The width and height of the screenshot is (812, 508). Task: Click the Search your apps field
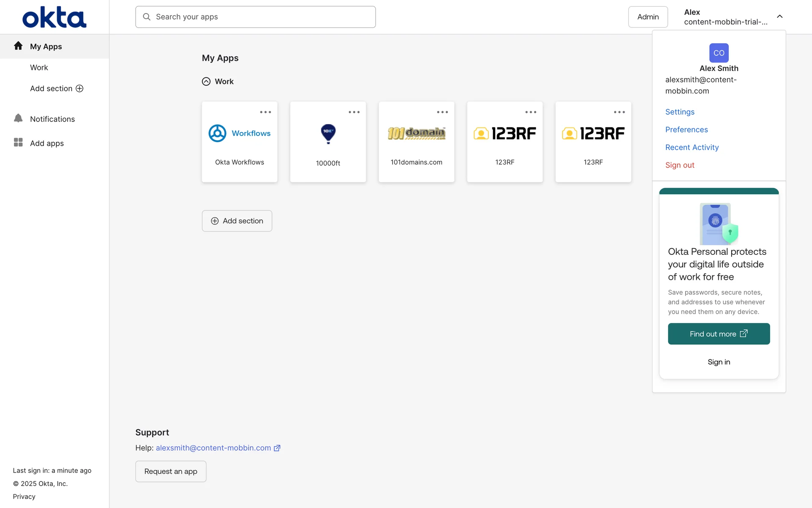click(x=255, y=17)
